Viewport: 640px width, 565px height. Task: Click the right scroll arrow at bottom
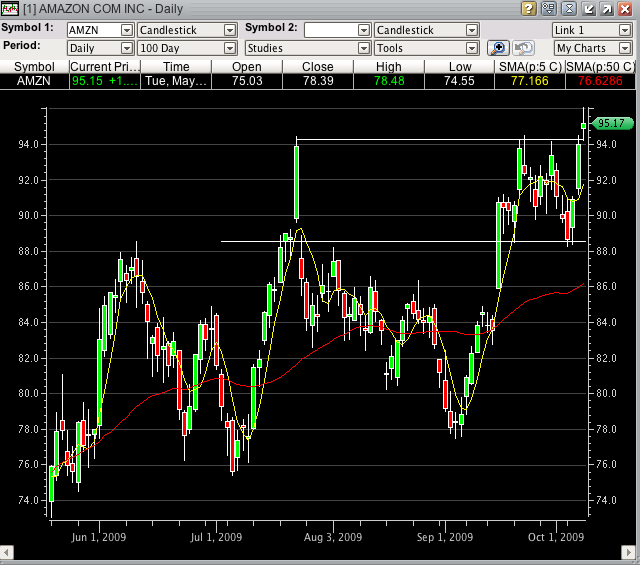click(633, 553)
